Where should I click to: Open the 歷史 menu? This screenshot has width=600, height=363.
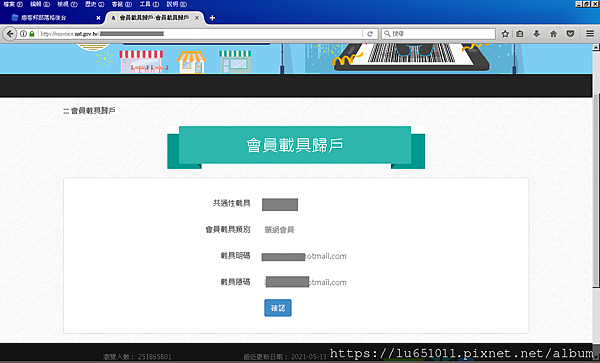tap(95, 4)
